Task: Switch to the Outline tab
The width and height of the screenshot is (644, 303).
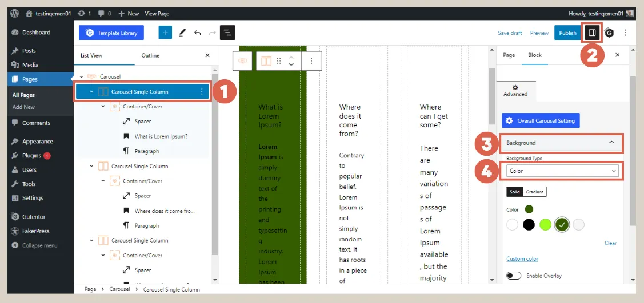Action: pyautogui.click(x=150, y=55)
